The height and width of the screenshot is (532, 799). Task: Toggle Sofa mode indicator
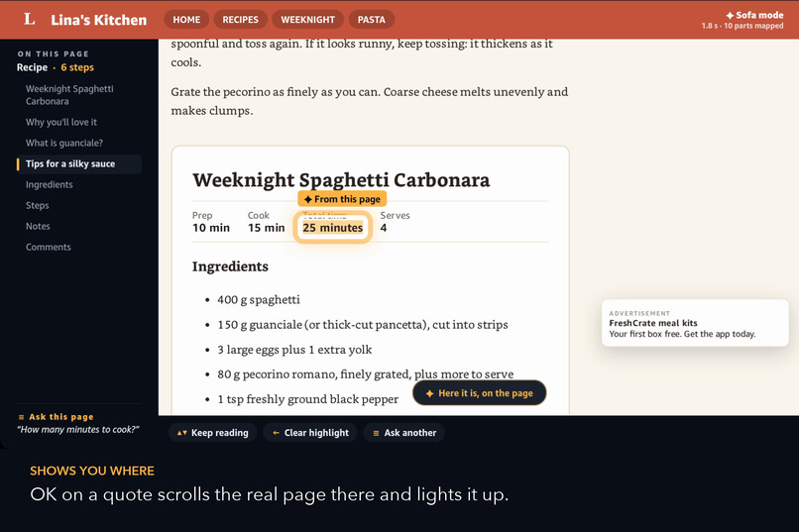[754, 15]
